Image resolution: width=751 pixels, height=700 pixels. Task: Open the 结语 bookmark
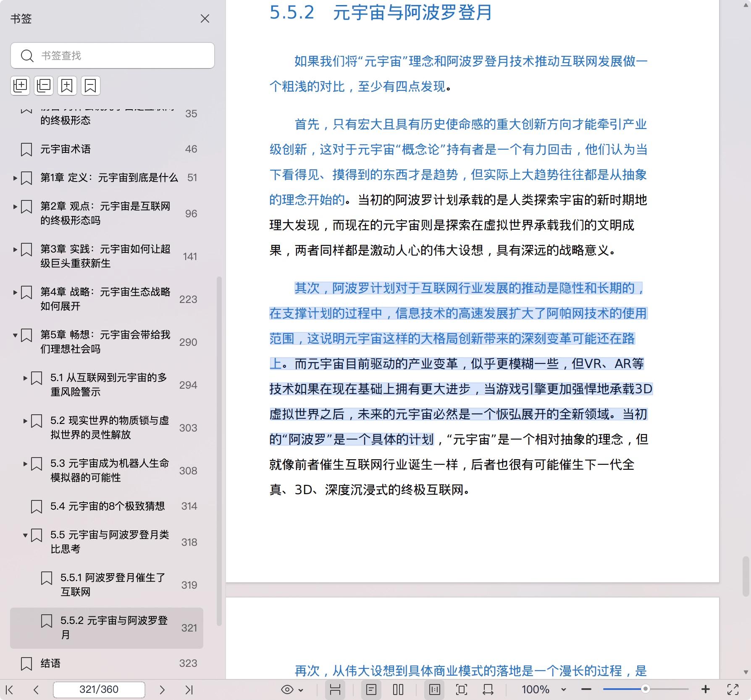pyautogui.click(x=50, y=663)
